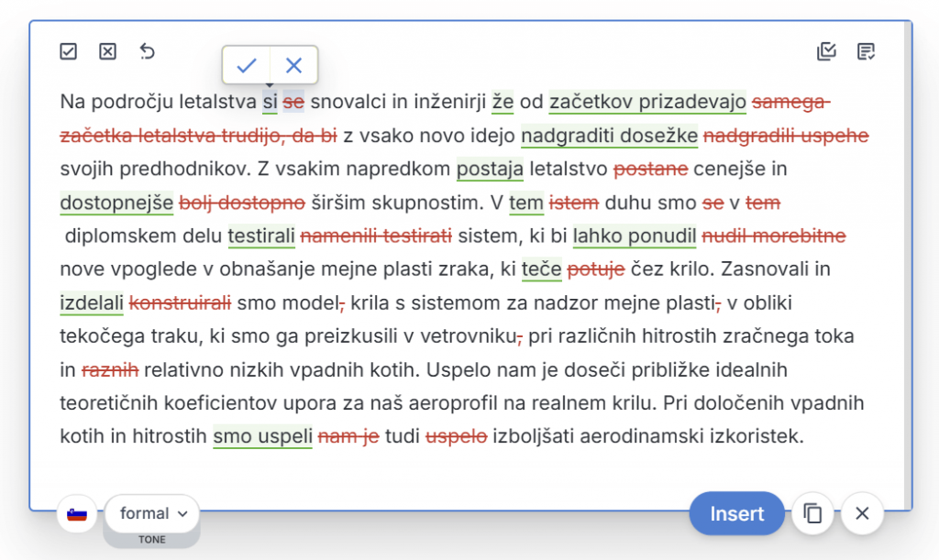Click the suggested phrase "lahko ponudil"
Image resolution: width=939 pixels, height=560 pixels.
click(635, 236)
